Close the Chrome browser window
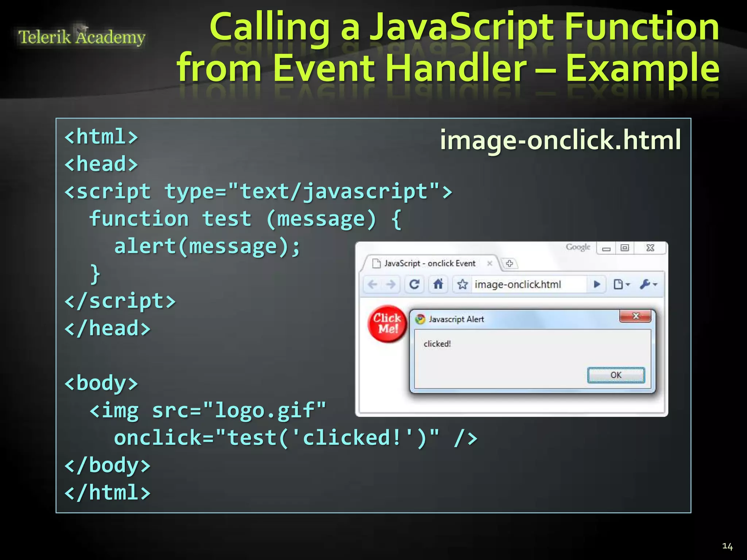 (x=650, y=248)
